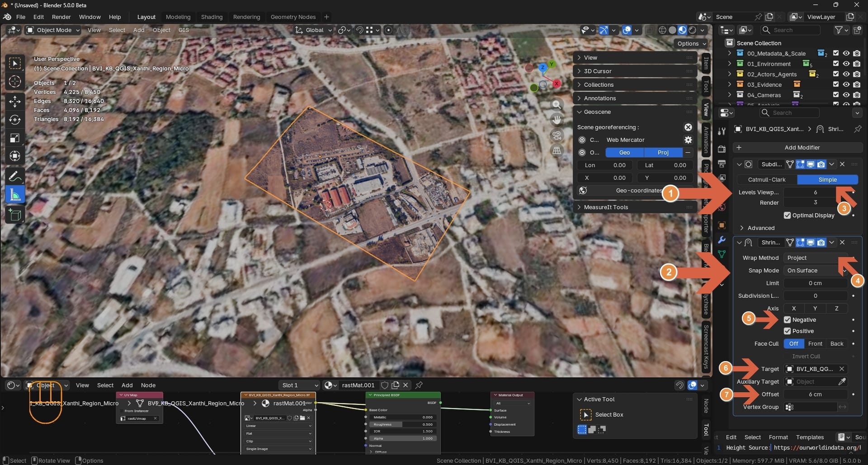
Task: Open the Wrap Method dropdown
Action: [816, 258]
